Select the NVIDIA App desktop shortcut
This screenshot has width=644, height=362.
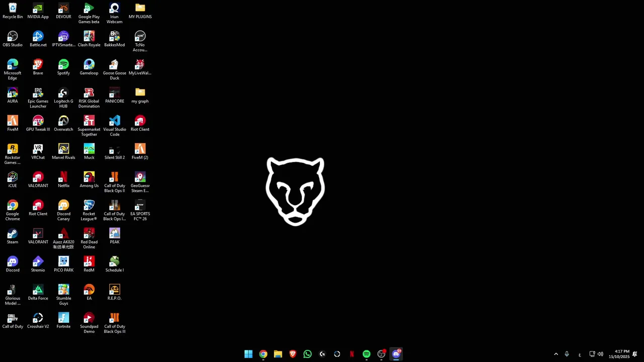(x=38, y=11)
